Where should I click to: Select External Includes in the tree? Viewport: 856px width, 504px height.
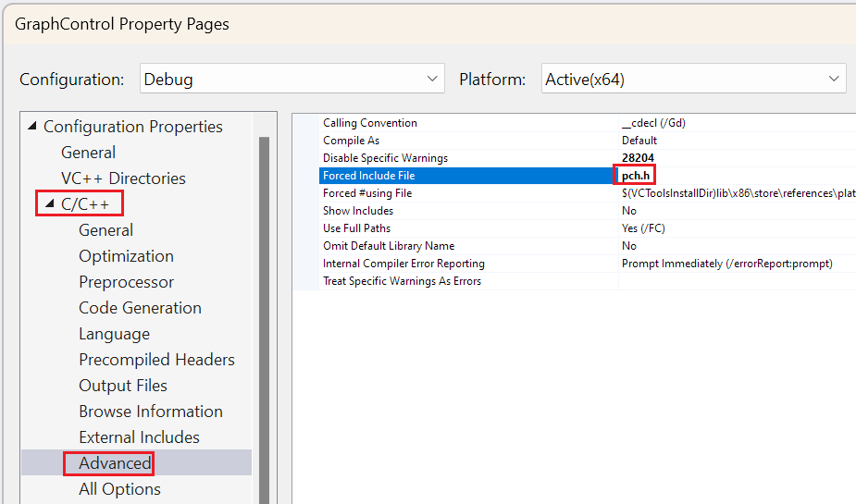tap(139, 437)
